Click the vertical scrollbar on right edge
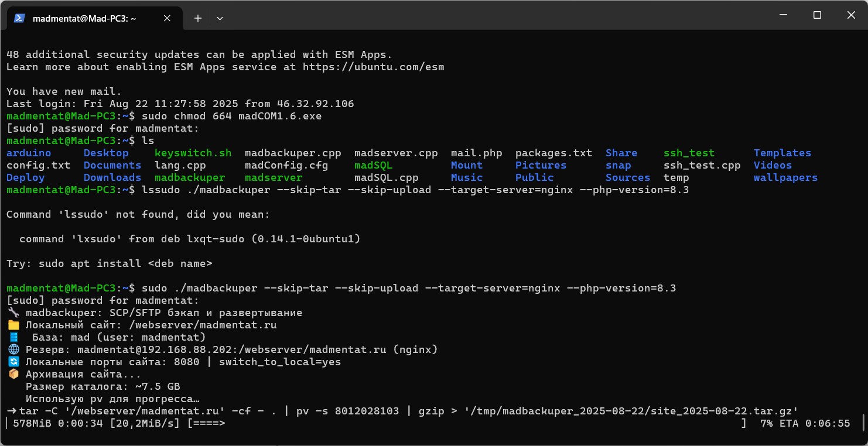This screenshot has height=446, width=868. pos(864,423)
